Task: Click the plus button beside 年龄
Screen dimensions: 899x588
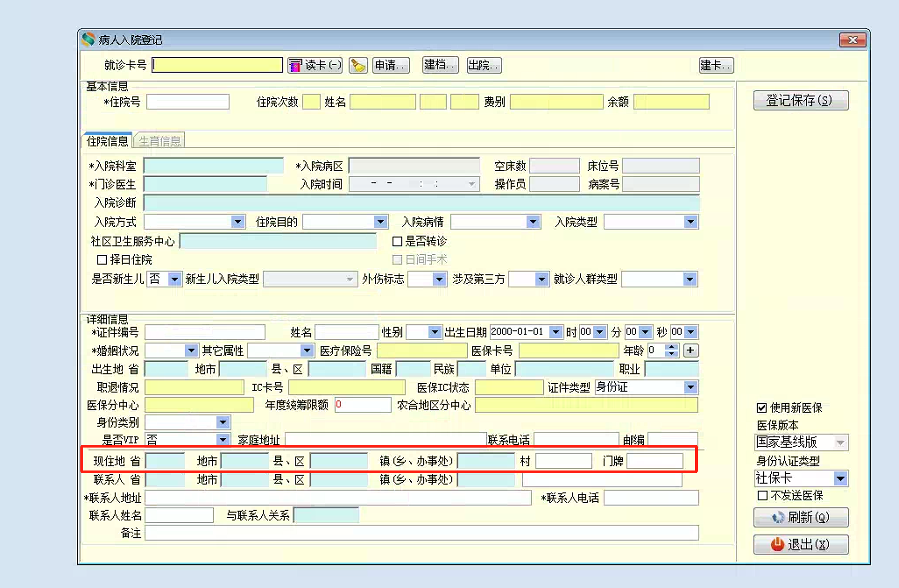Action: tap(690, 350)
